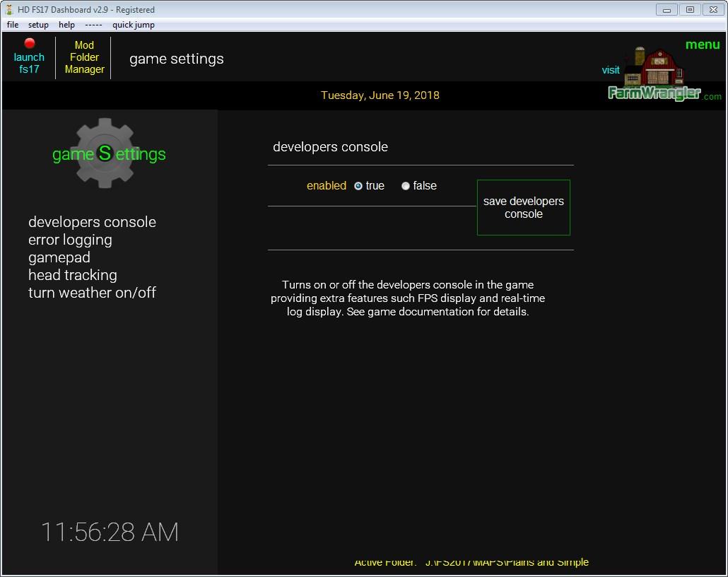Open error logging settings
Image resolution: width=728 pixels, height=577 pixels.
pyautogui.click(x=70, y=240)
